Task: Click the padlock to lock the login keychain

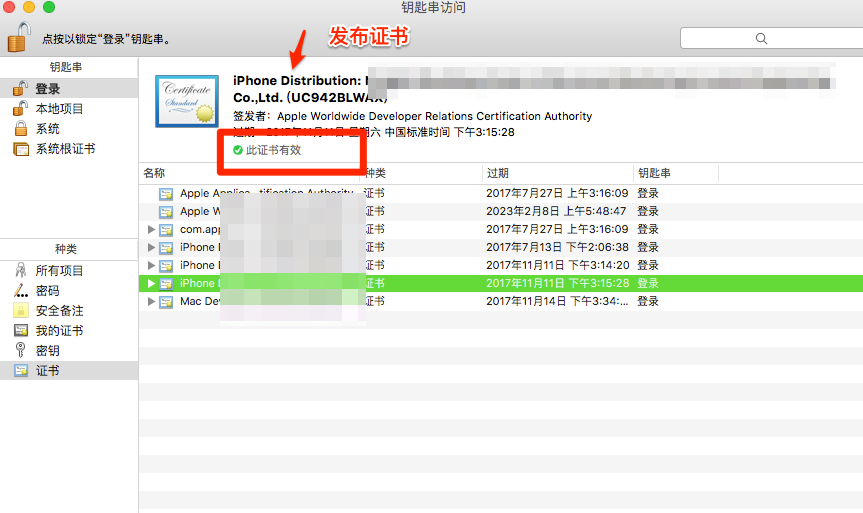Action: pyautogui.click(x=19, y=37)
